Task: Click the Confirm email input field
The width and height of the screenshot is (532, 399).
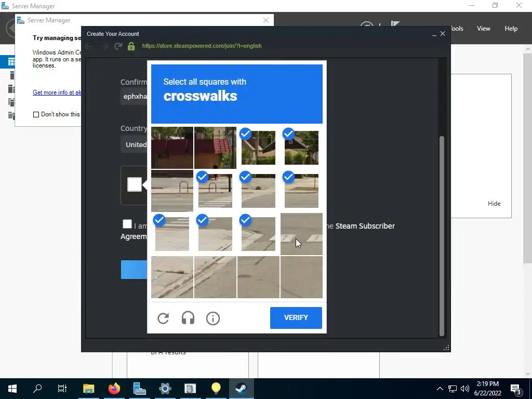Action: tap(134, 96)
